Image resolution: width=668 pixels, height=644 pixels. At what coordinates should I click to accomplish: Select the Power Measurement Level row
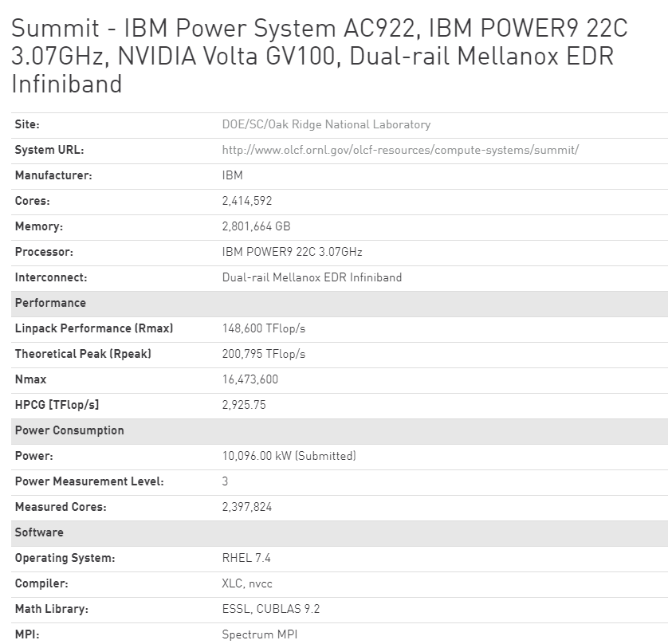click(x=224, y=481)
